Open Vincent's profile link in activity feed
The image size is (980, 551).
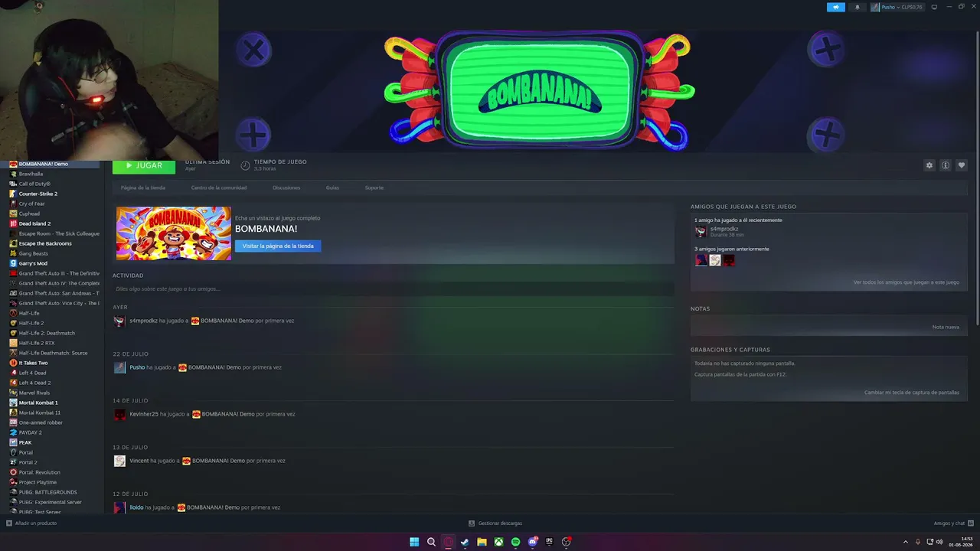(139, 461)
